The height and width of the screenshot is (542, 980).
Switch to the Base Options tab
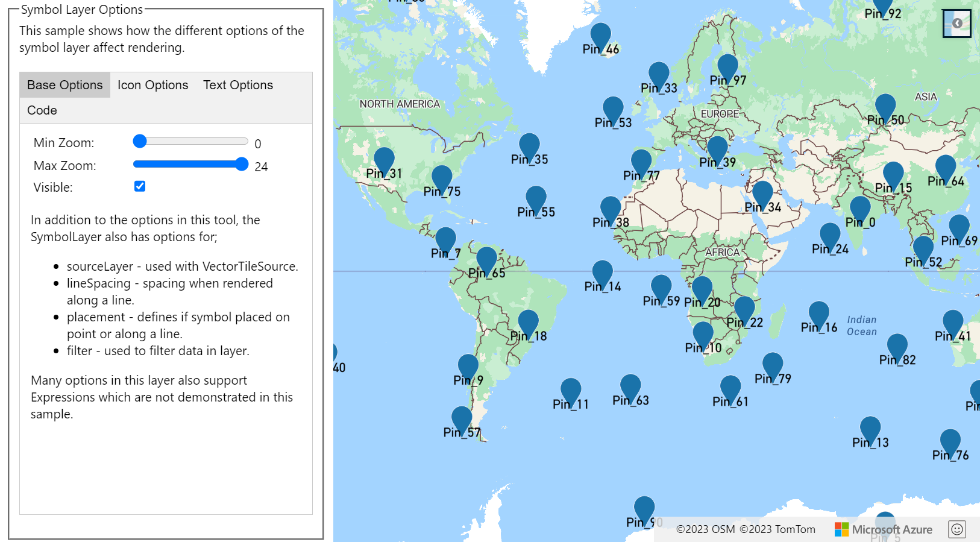tap(65, 85)
